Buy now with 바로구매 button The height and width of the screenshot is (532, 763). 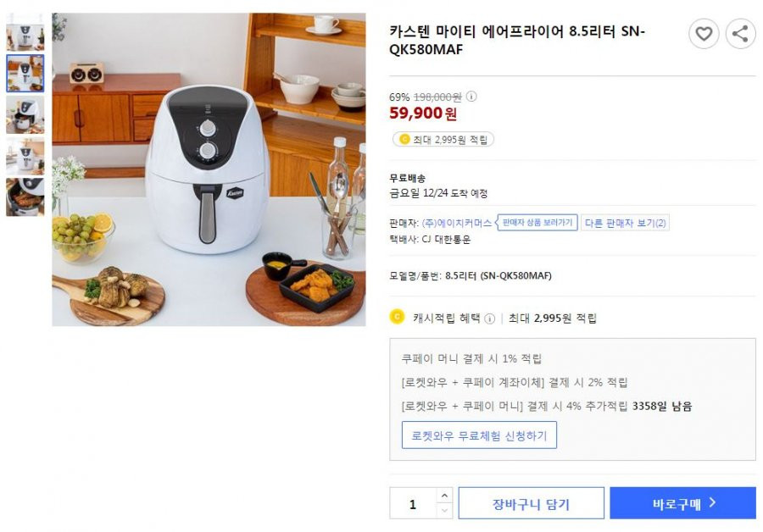pyautogui.click(x=682, y=503)
